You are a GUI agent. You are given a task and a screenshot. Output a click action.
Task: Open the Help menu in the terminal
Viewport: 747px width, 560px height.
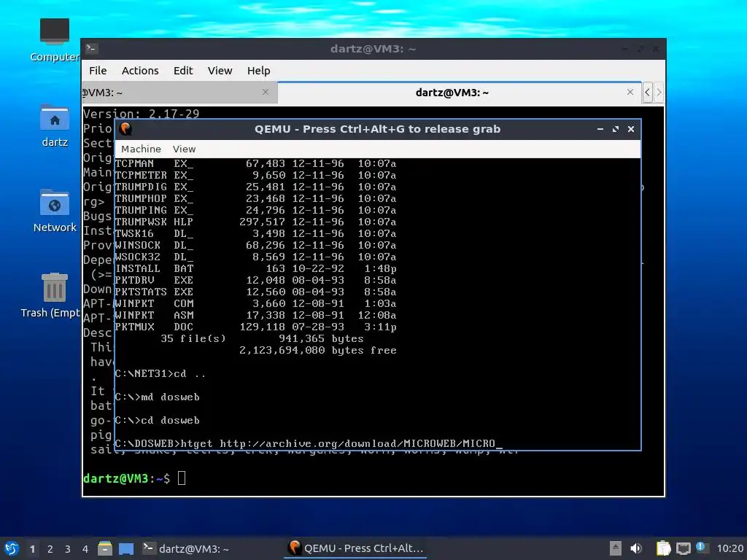[x=259, y=71]
